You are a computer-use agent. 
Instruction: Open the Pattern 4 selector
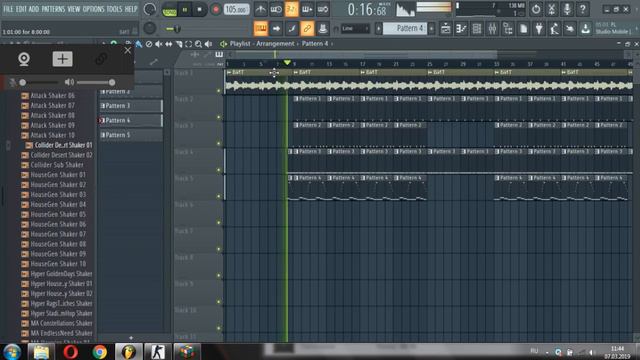(405, 29)
